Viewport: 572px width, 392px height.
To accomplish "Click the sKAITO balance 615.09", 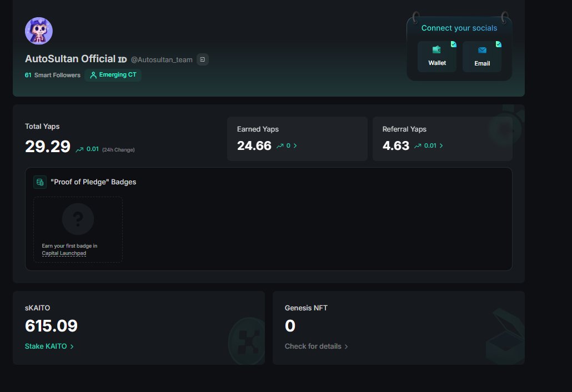I will point(51,326).
